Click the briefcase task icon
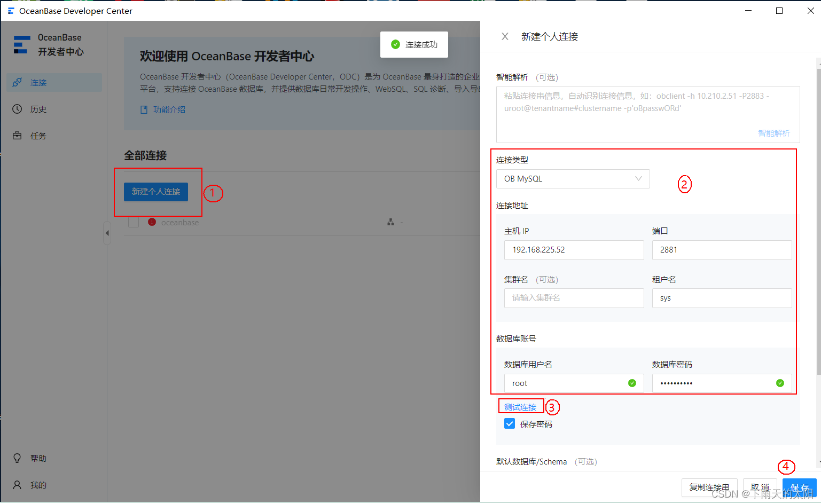This screenshot has height=504, width=821. 17,136
